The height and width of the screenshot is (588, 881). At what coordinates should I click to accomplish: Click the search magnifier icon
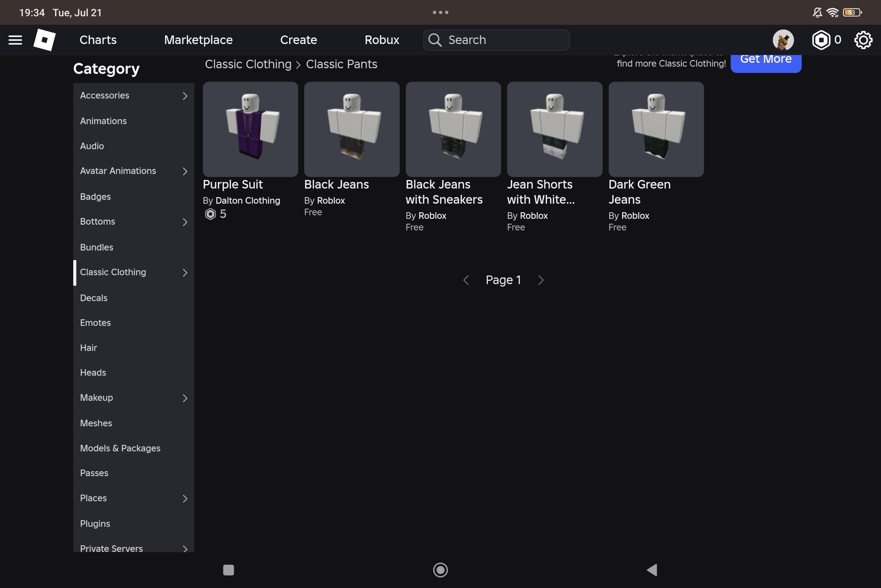click(435, 40)
